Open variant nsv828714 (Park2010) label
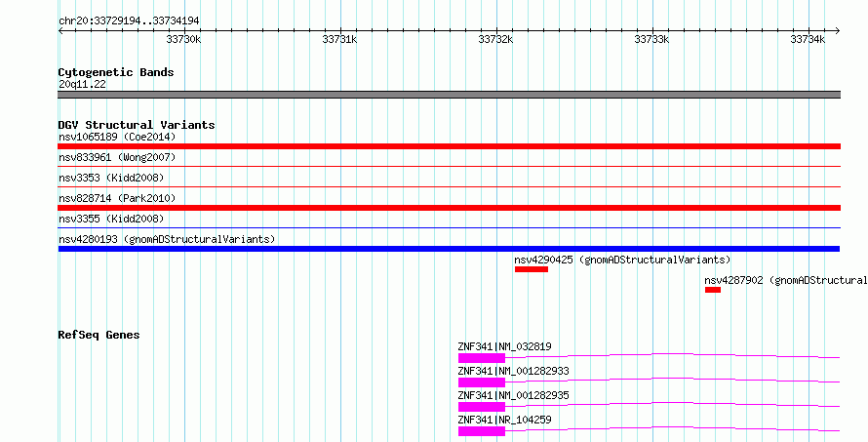The height and width of the screenshot is (442, 868). (x=117, y=198)
